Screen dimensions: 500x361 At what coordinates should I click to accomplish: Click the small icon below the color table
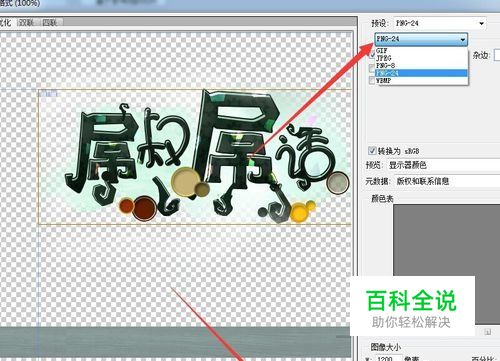(x=487, y=332)
